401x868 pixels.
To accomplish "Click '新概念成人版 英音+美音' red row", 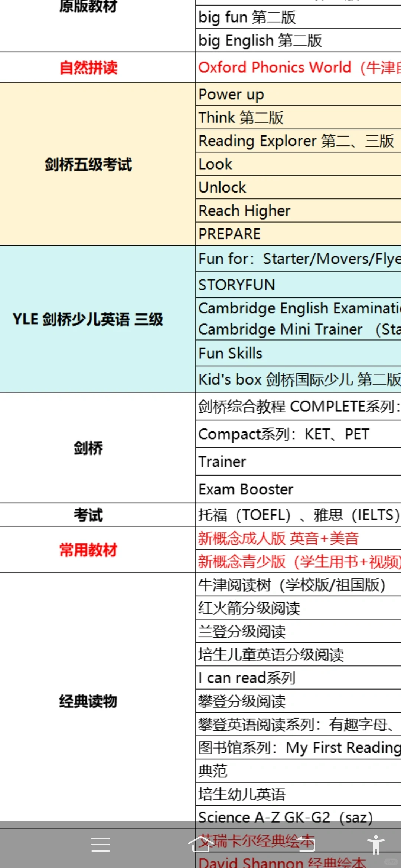I will [x=299, y=538].
